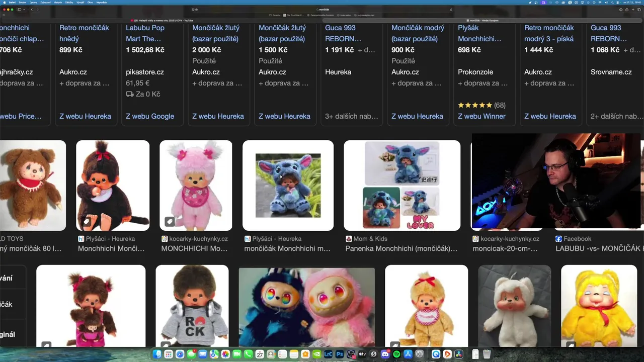
Task: Click the Safari share toolbar icon
Action: [626, 10]
